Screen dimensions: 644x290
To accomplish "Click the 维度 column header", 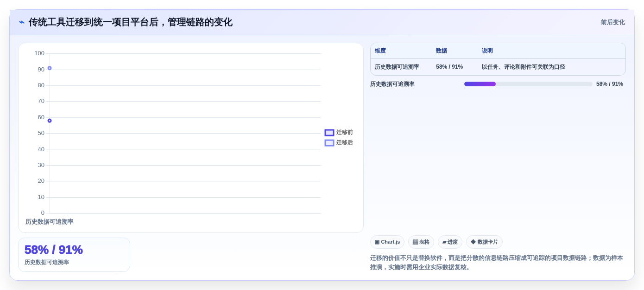I will pyautogui.click(x=380, y=51).
